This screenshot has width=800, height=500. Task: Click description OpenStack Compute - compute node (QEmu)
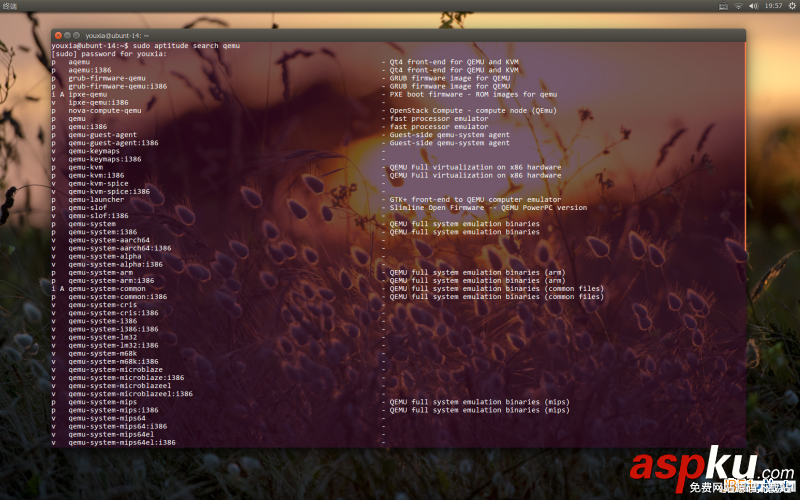coord(473,111)
